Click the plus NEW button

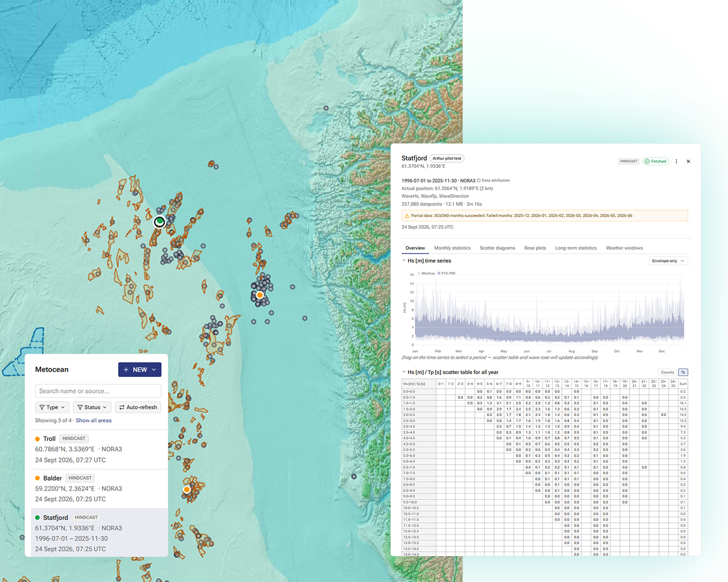(x=140, y=370)
